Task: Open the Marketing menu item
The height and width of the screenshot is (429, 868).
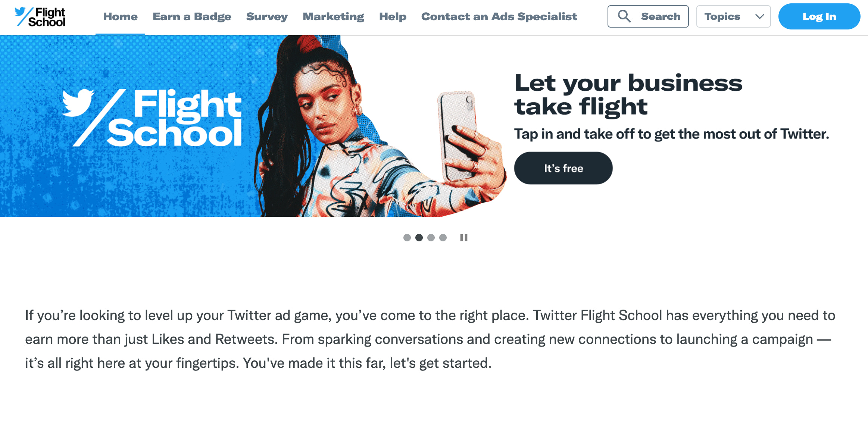Action: click(x=333, y=16)
